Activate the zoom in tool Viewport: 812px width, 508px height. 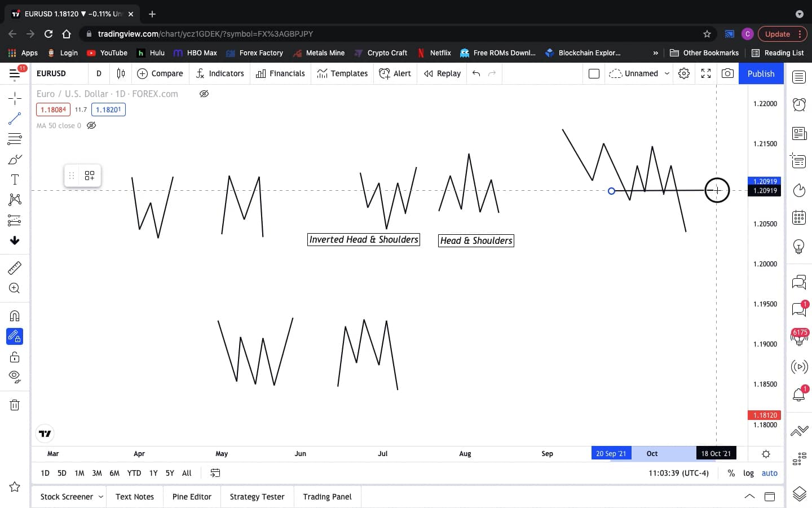(15, 288)
